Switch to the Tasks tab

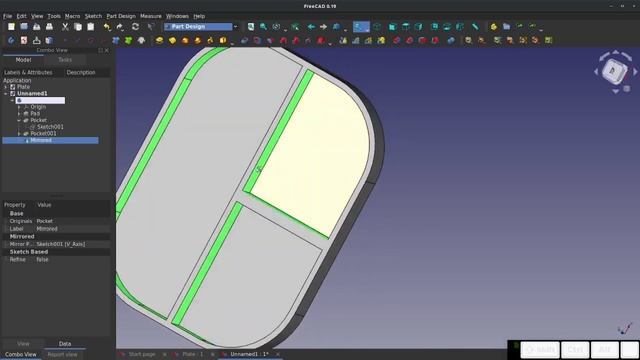tap(65, 60)
